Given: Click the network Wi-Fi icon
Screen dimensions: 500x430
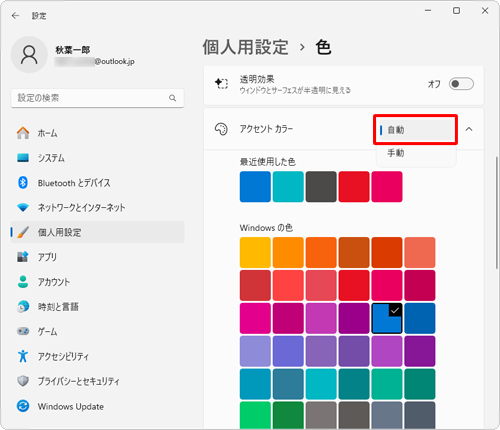Looking at the screenshot, I should [23, 207].
